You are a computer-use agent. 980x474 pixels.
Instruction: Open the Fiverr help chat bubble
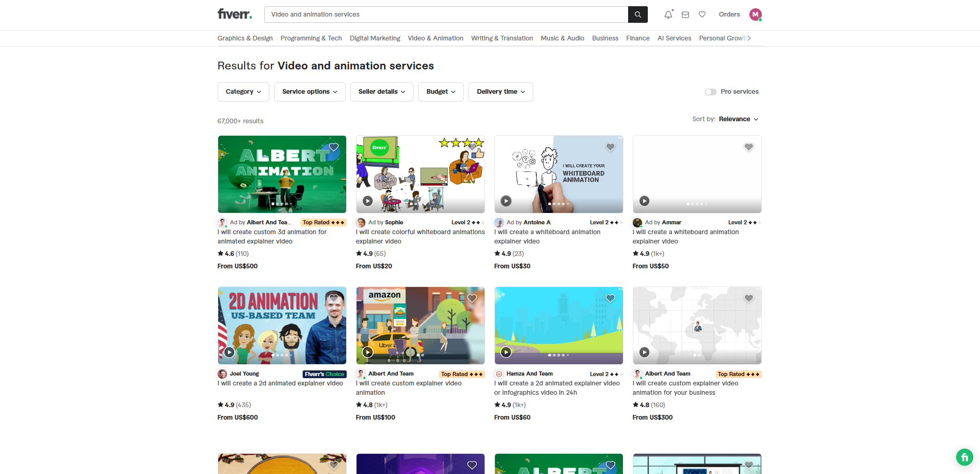pos(964,457)
